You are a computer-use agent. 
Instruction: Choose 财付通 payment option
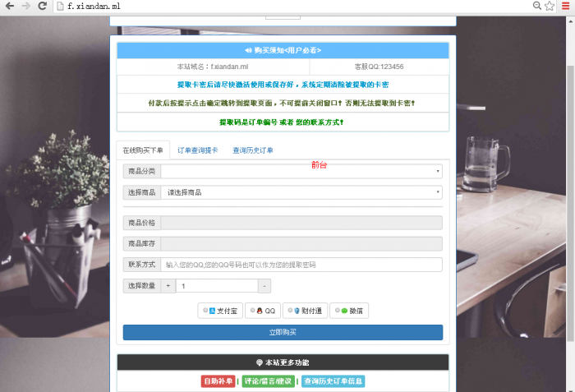[305, 311]
